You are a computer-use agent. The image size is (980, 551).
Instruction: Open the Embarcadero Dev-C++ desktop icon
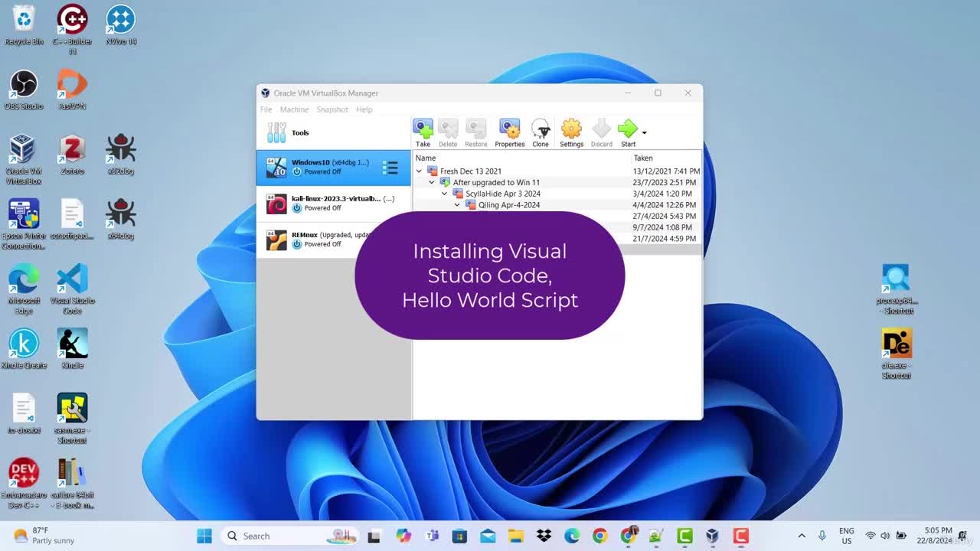pos(24,484)
